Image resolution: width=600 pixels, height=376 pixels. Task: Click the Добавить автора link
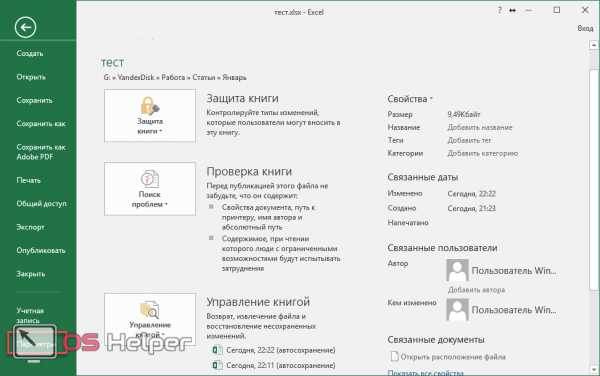476,290
